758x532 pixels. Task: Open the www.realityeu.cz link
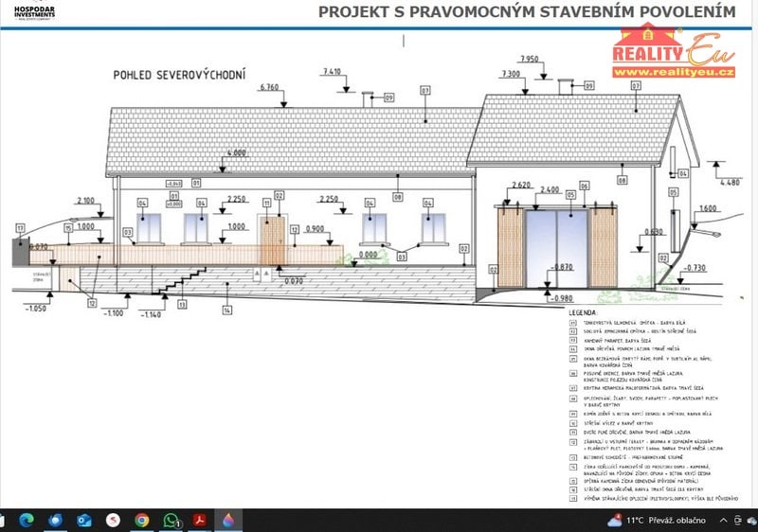tap(674, 72)
